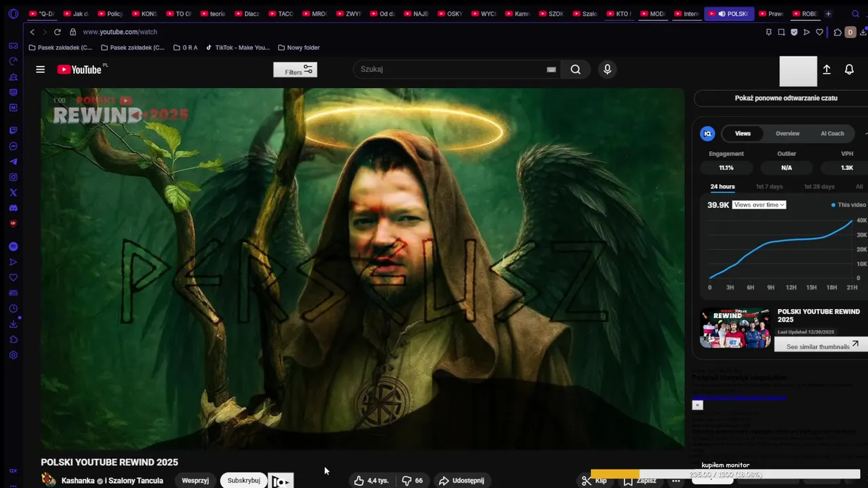The image size is (868, 488).
Task: Open the settings gear in sidebar
Action: (x=13, y=355)
